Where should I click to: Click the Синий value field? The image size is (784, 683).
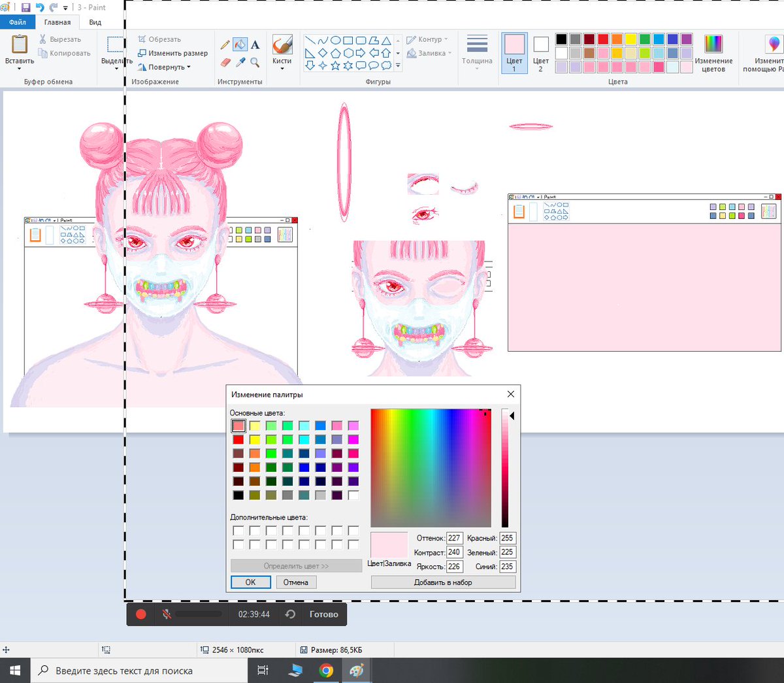click(507, 567)
